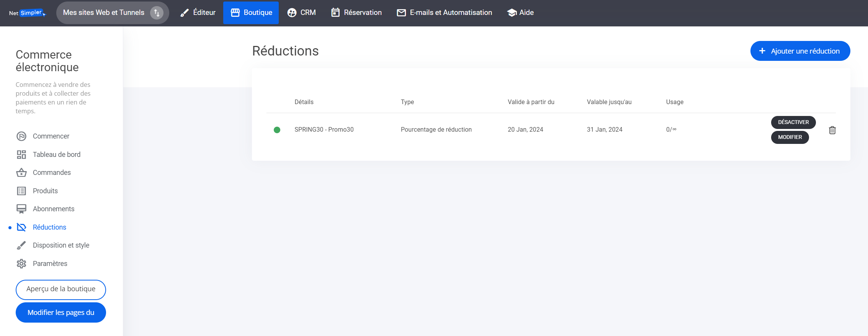
Task: Open E-mails et Automatisation menu
Action: tap(445, 13)
